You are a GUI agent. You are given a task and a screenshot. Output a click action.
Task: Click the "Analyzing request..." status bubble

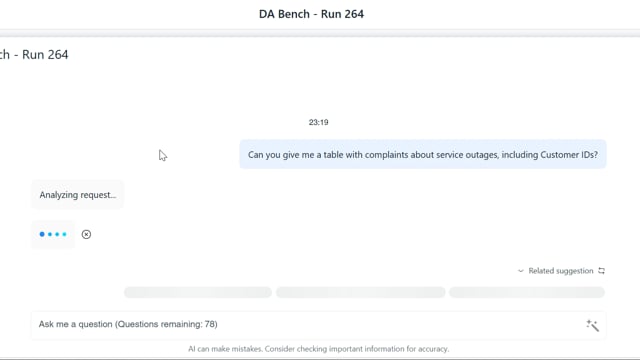[x=78, y=195]
